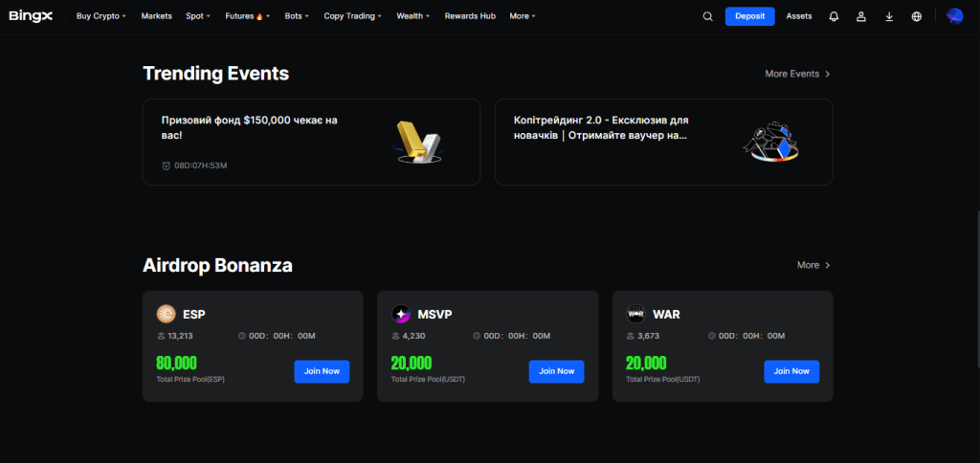Open the search magnifier icon
The image size is (980, 463).
pyautogui.click(x=707, y=17)
